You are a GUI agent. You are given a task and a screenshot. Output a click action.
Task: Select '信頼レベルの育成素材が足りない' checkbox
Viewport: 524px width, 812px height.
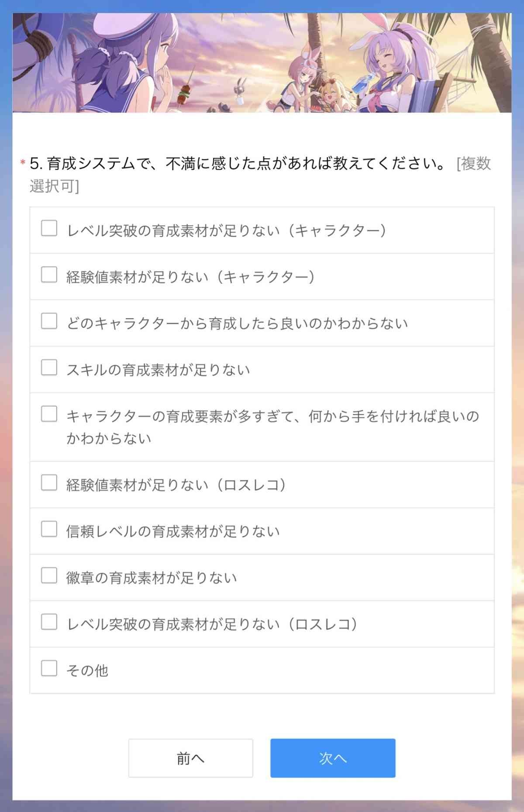coord(49,529)
